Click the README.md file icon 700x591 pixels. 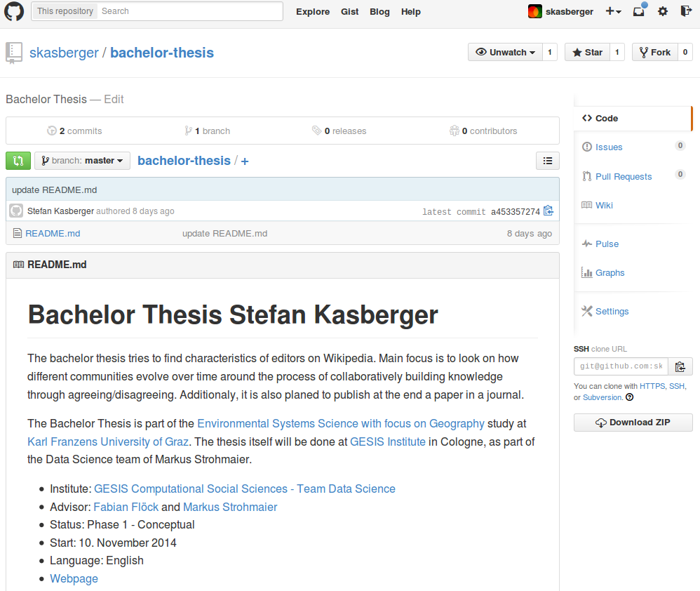[x=18, y=233]
